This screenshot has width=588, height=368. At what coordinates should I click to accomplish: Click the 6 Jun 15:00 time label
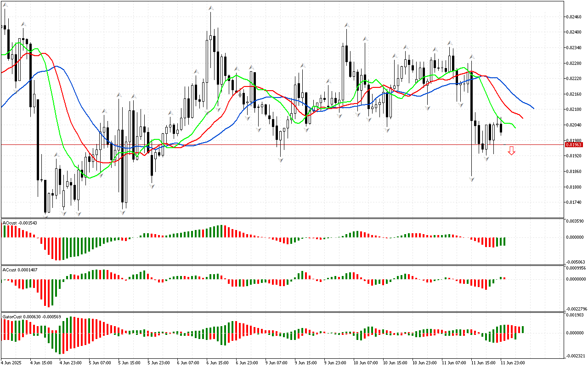218,363
